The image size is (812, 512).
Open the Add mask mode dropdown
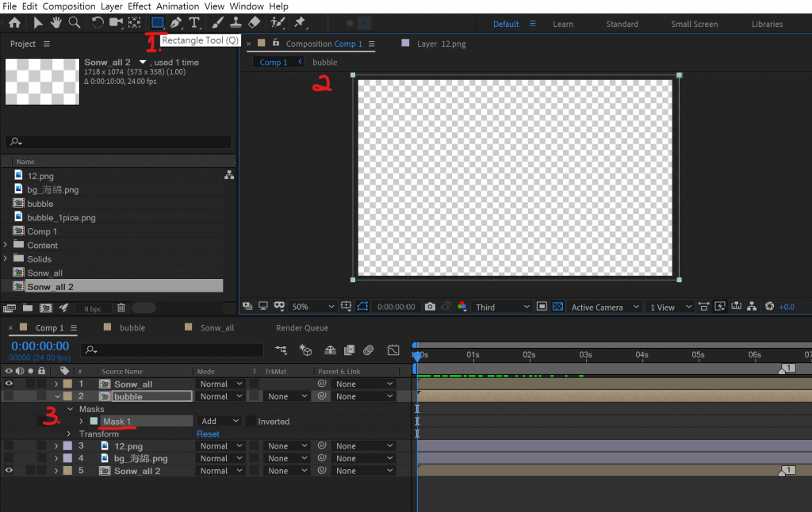(x=220, y=422)
